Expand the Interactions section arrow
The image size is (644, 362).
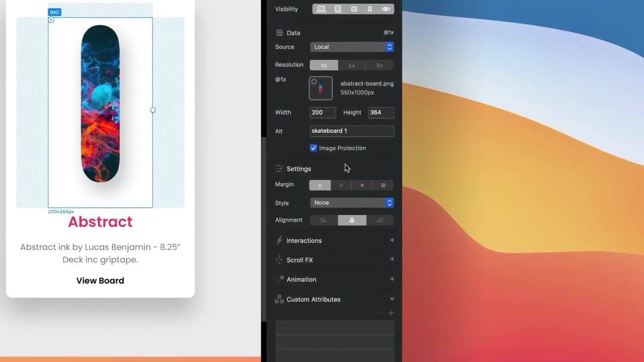click(x=392, y=240)
